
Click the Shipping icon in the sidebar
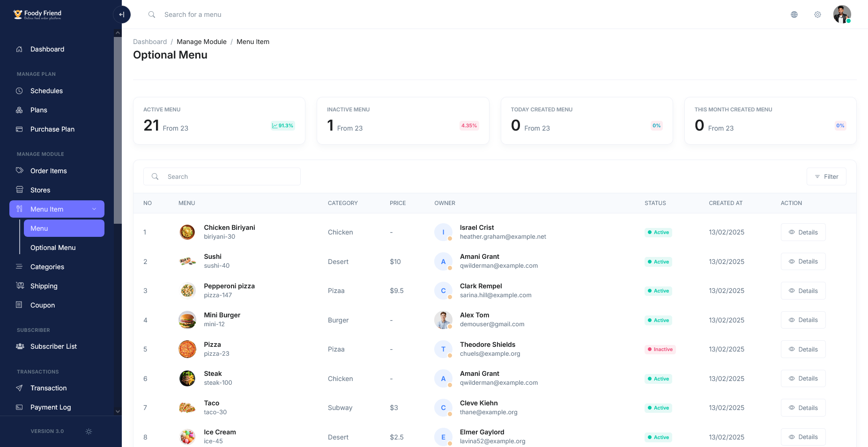click(x=20, y=286)
